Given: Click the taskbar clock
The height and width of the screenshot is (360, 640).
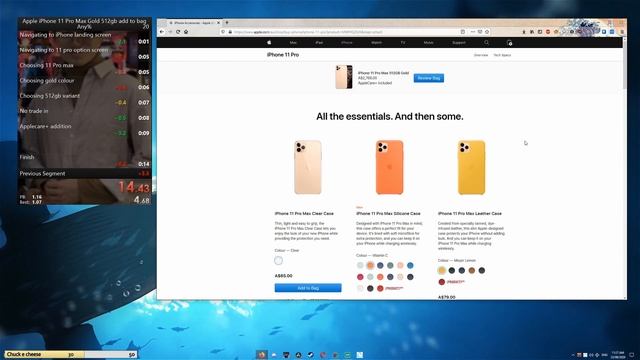Looking at the screenshot, I should pyautogui.click(x=618, y=355).
